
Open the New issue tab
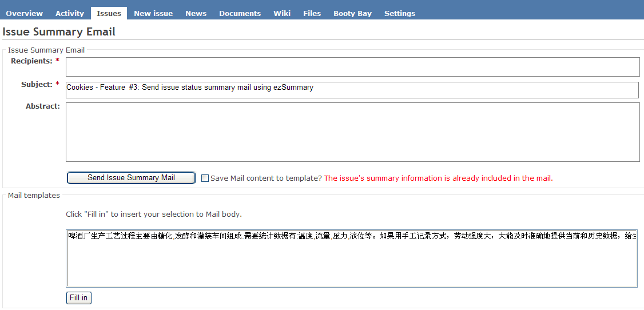(153, 13)
